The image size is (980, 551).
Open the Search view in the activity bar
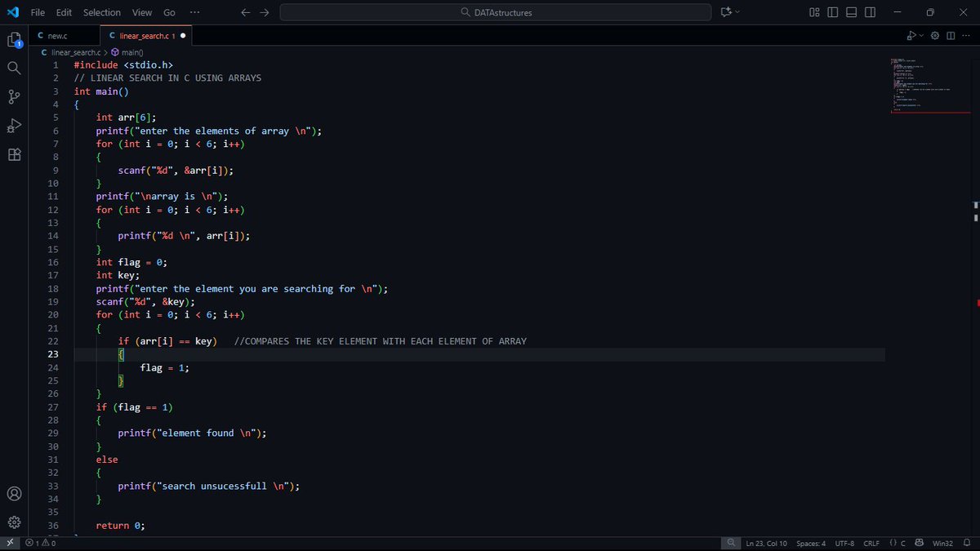pyautogui.click(x=14, y=68)
